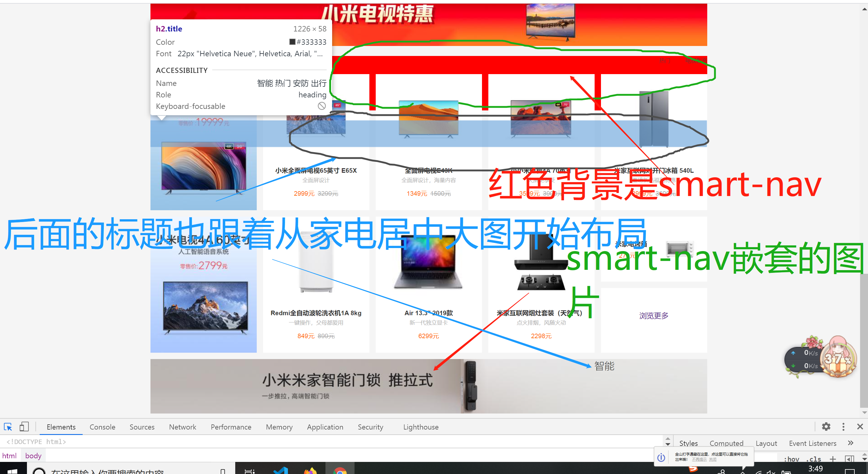Screen dimensions: 868x474
Task: Toggle the computed styles sidebar icon
Action: (850, 459)
